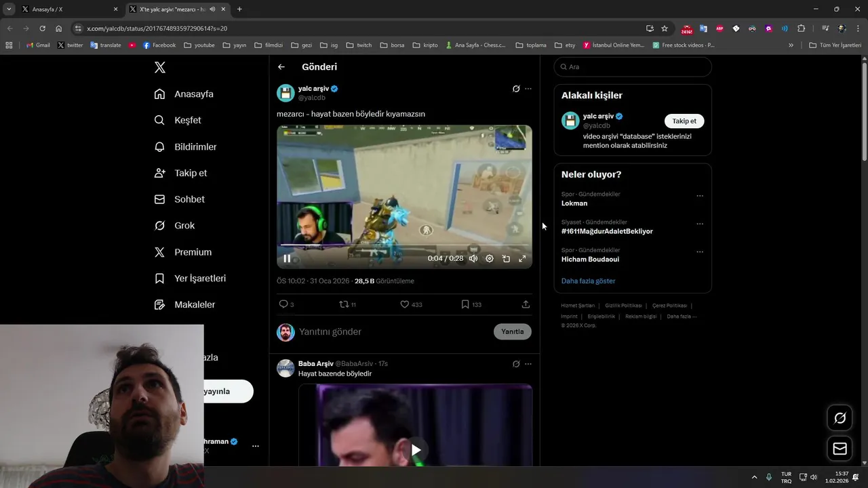
Task: Open the X logo home link
Action: tap(160, 67)
